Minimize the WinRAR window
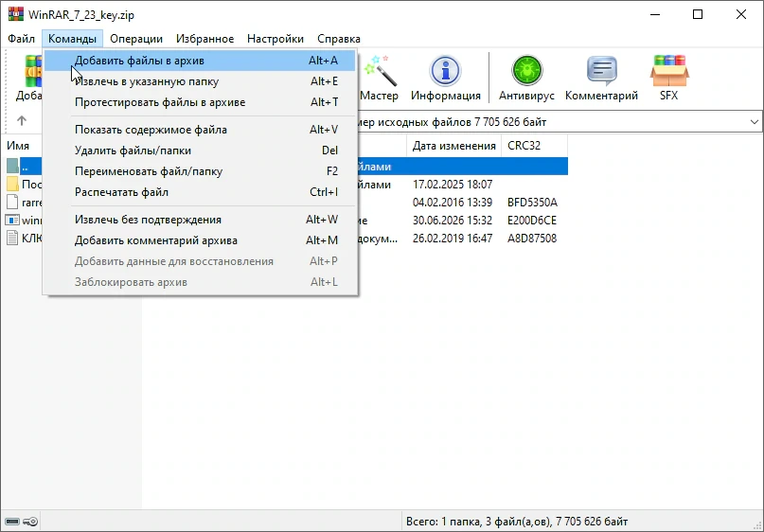 (x=655, y=14)
